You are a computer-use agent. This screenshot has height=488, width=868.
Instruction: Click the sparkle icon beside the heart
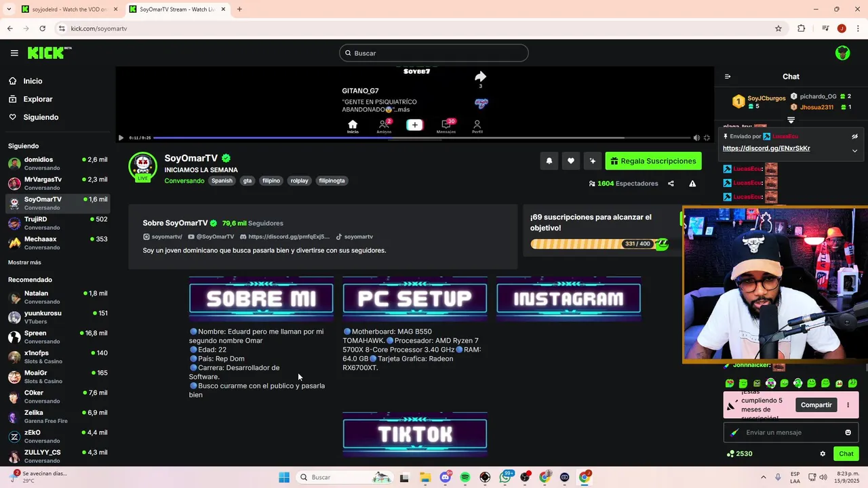(592, 161)
